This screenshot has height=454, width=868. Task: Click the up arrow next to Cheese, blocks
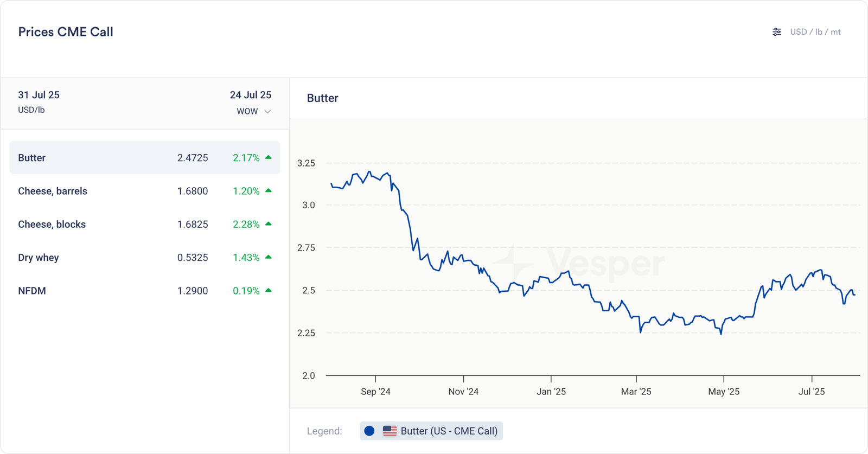coord(268,223)
